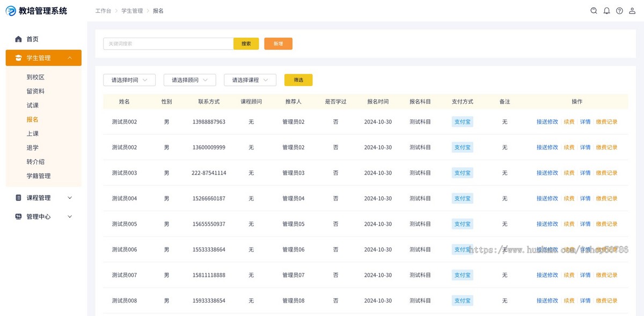Click 续费 for 测试员007
This screenshot has height=316, width=644.
pyautogui.click(x=569, y=275)
